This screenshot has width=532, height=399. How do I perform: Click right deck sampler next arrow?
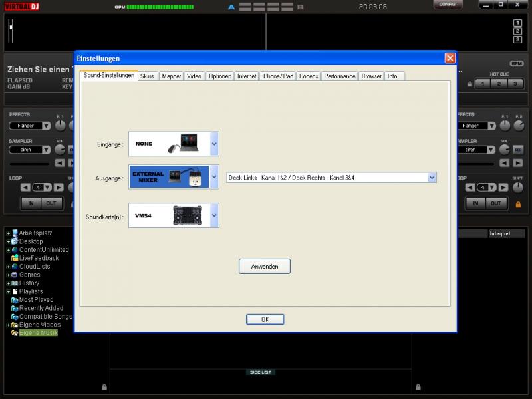click(x=518, y=163)
